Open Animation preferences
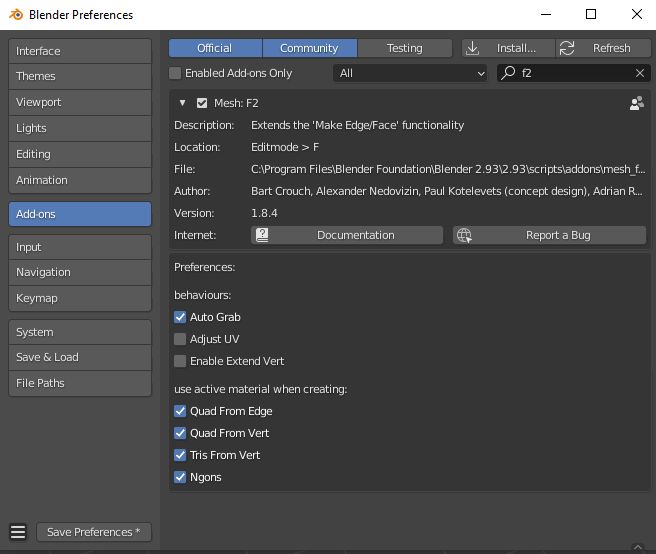Screen dimensions: 656x554 80,180
